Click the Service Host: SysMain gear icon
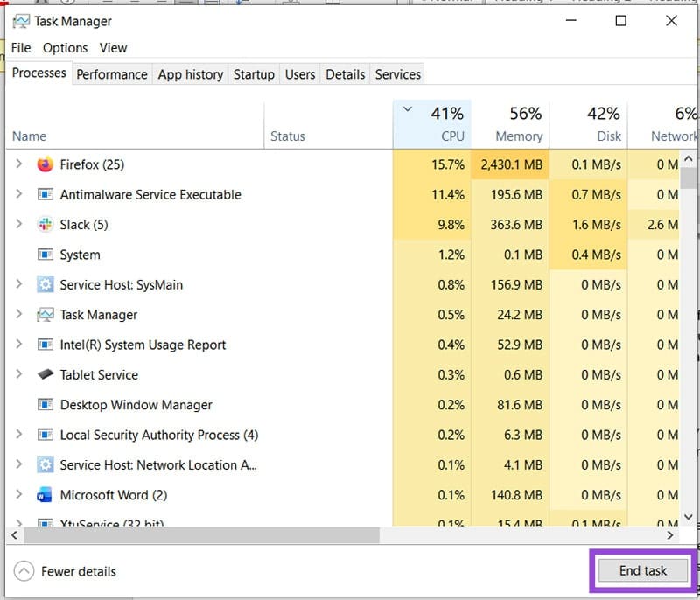Image resolution: width=700 pixels, height=600 pixels. [x=45, y=284]
